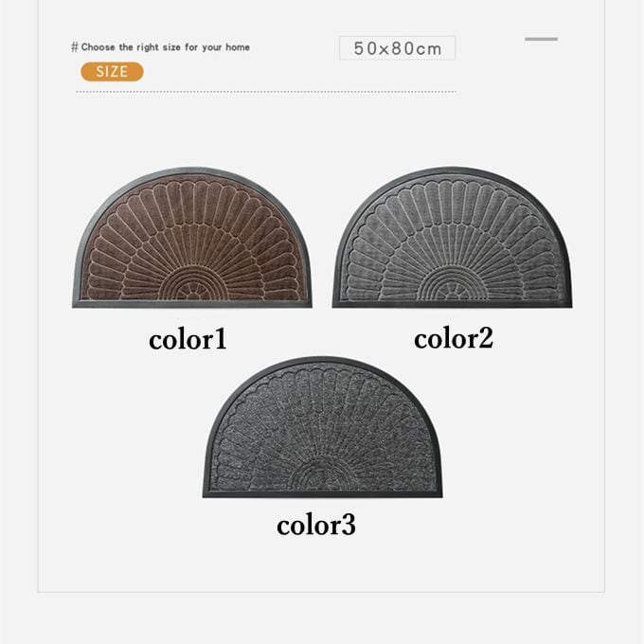Click the dark gray color3 doormat image
The image size is (644, 644).
point(322,427)
